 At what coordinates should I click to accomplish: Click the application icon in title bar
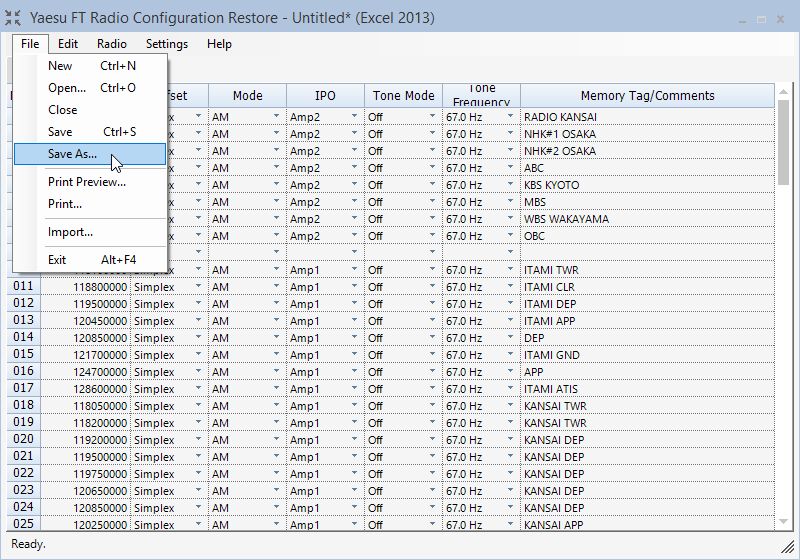pos(13,18)
